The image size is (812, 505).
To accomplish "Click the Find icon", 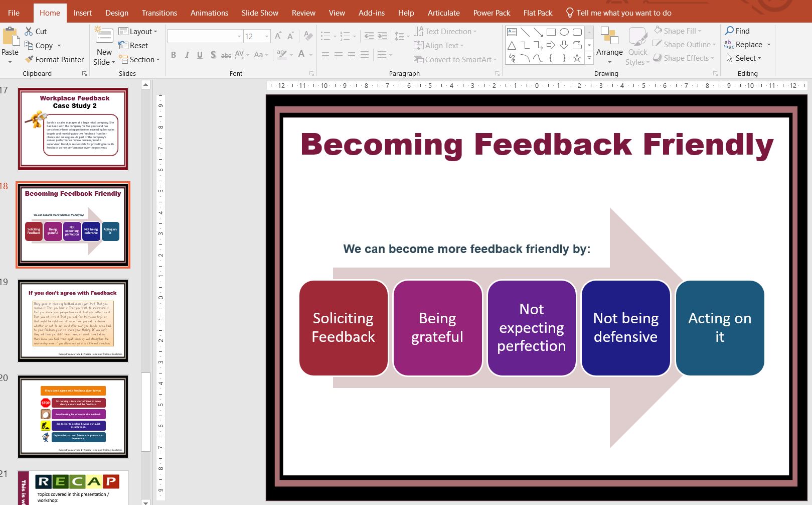I will pyautogui.click(x=729, y=31).
